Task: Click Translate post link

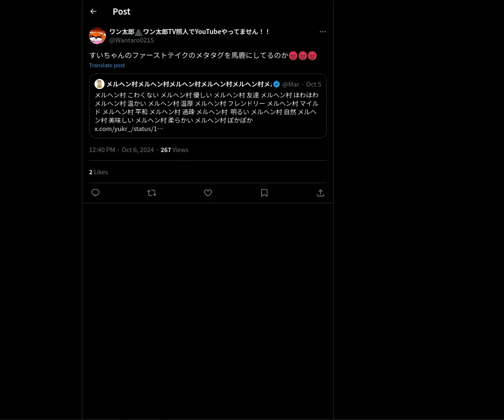Action: (x=107, y=65)
